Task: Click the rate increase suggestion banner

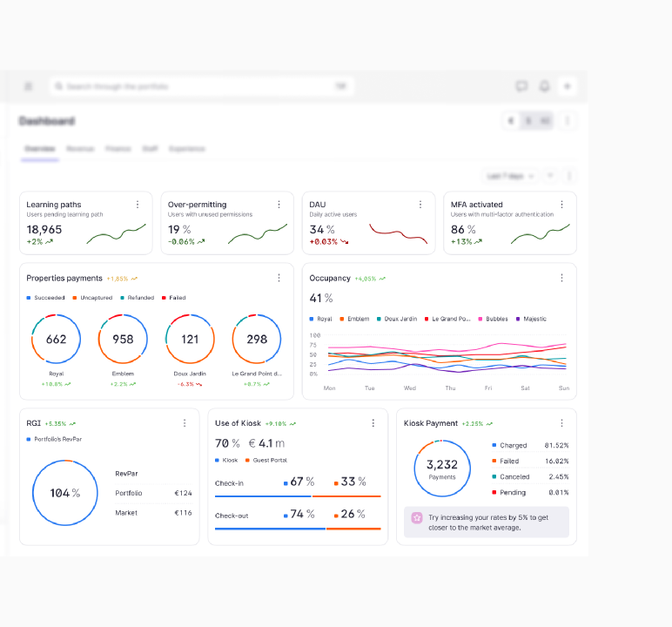Action: (487, 522)
